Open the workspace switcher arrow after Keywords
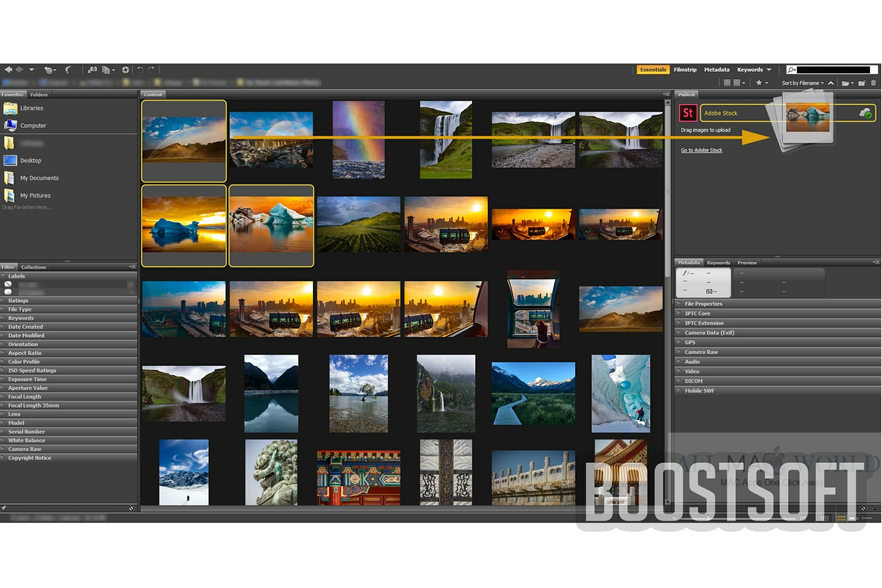This screenshot has width=882, height=588. click(769, 70)
